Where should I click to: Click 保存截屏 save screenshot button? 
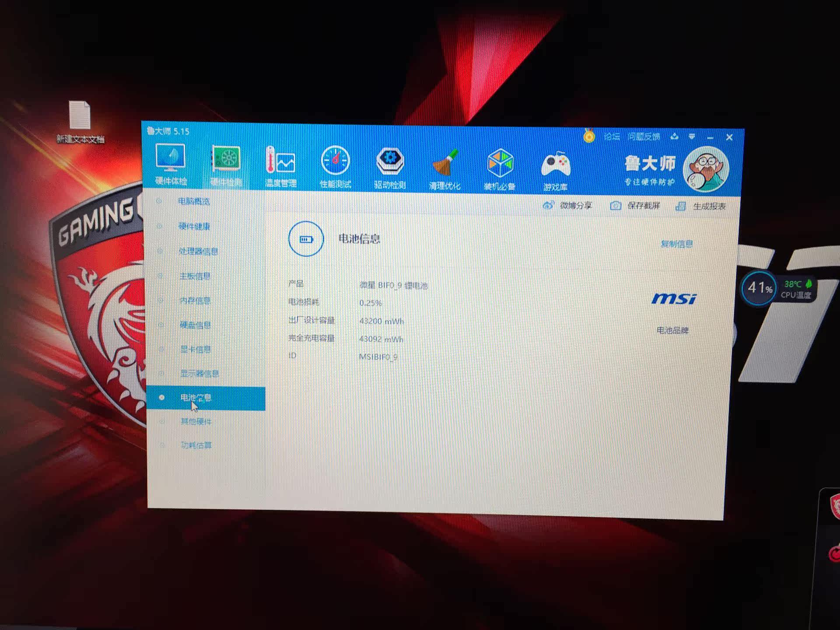(x=635, y=206)
